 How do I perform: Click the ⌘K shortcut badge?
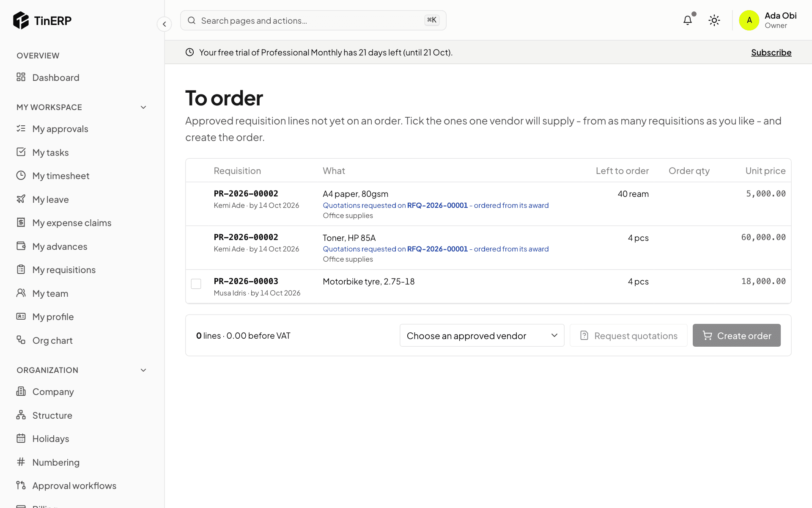(432, 20)
